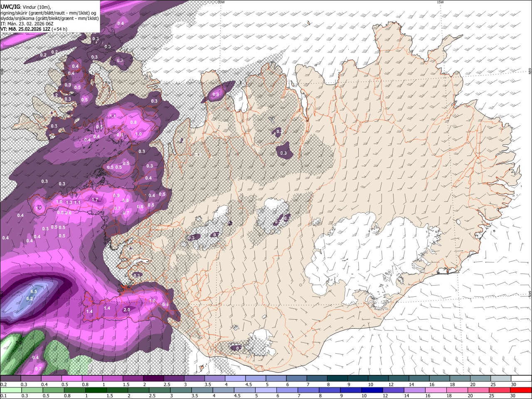Click the 1.3 snowfall value on the map
Viewport: 532px width, 399px height.
[69, 202]
